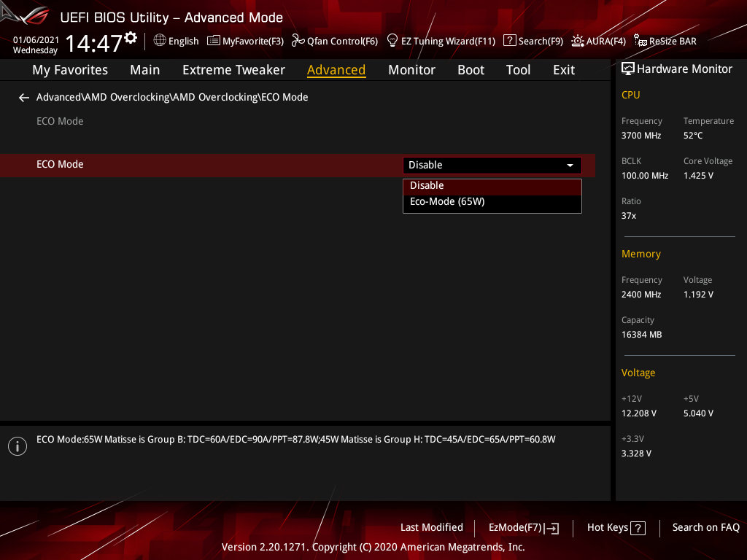Click the Hardware Monitor display icon
The image size is (747, 560).
(x=628, y=69)
